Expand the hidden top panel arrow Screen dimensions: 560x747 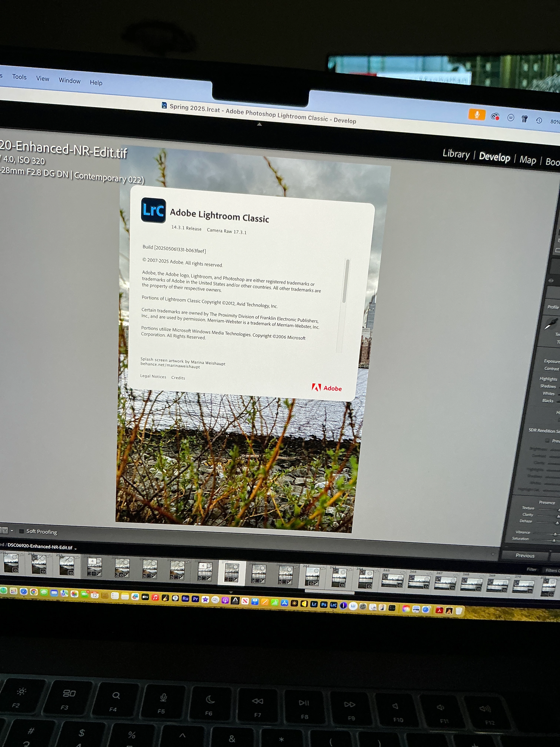point(259,124)
